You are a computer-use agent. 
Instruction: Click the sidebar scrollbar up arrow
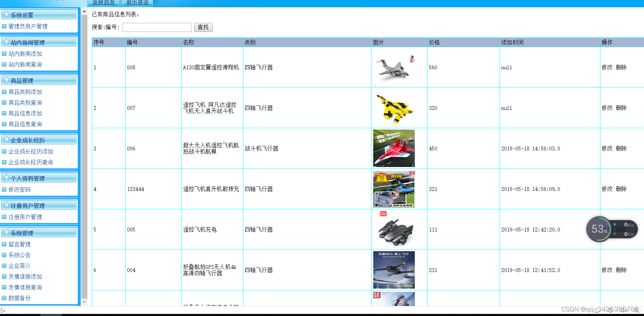point(84,11)
